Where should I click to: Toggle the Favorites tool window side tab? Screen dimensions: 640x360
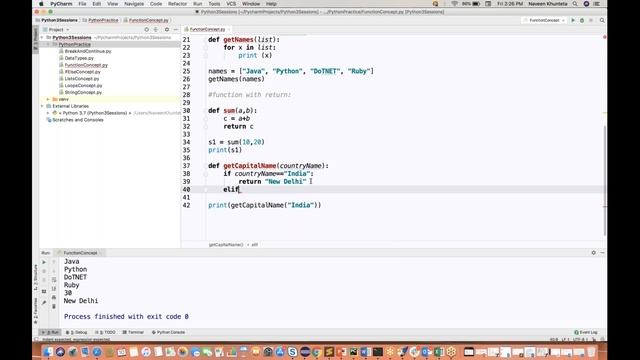pyautogui.click(x=36, y=310)
